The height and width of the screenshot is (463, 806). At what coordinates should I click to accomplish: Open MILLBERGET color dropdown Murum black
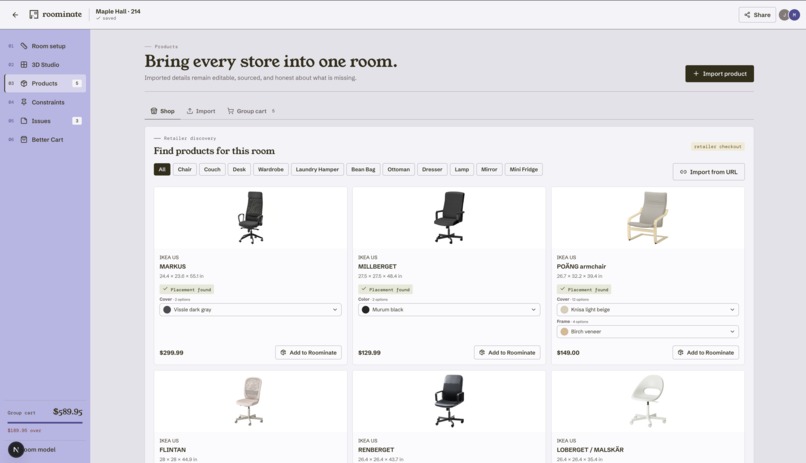point(449,310)
